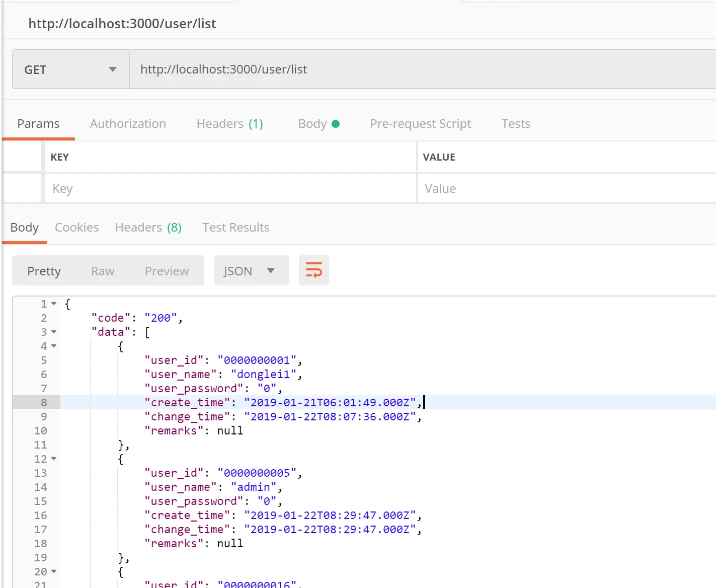Click line number 8 in the gutter
The image size is (716, 588).
(x=44, y=402)
